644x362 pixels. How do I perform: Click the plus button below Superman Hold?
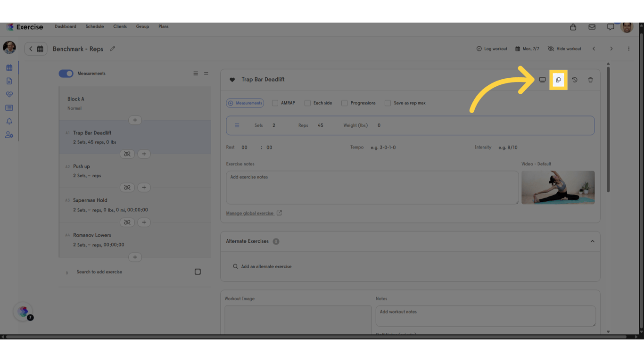tap(144, 222)
